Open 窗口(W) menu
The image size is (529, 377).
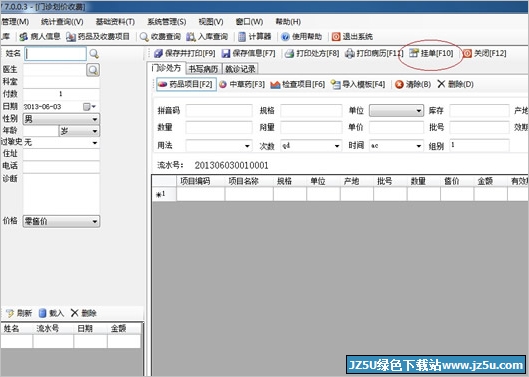[249, 22]
